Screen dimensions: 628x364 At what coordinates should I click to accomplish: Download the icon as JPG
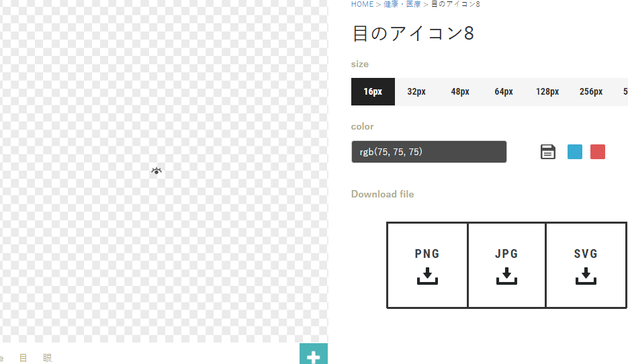[x=506, y=265]
